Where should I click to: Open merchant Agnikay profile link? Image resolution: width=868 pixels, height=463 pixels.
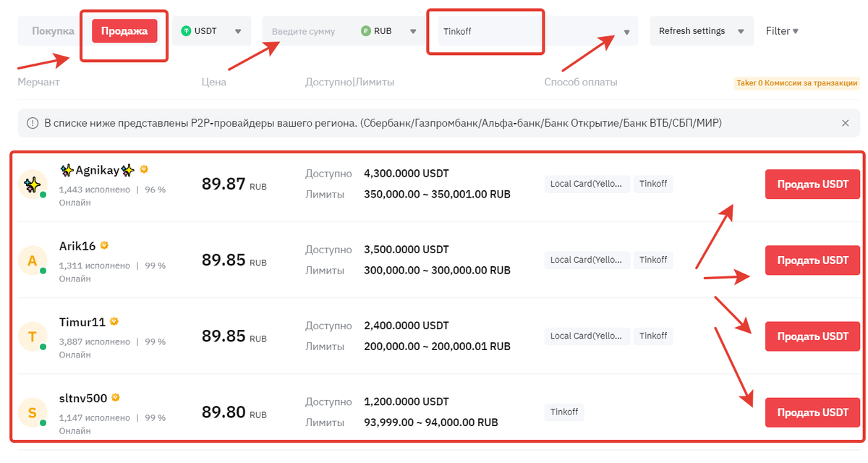[x=98, y=170]
